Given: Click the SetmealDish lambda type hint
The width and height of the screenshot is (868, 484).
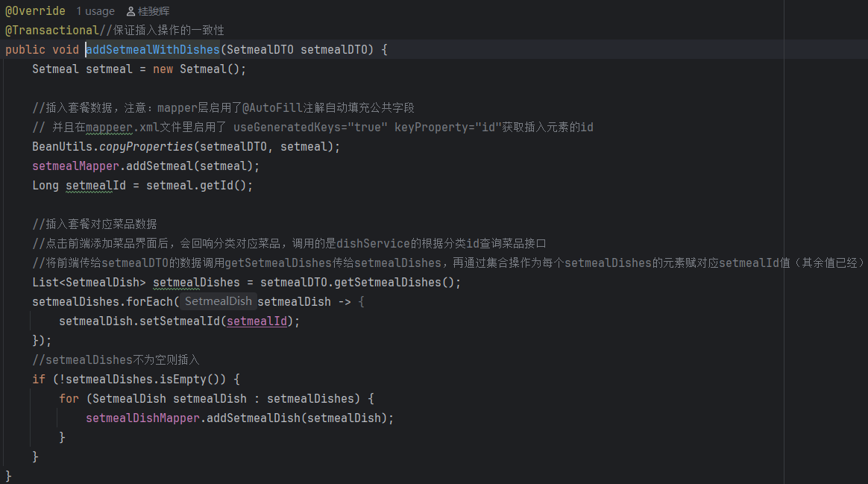Looking at the screenshot, I should [218, 301].
